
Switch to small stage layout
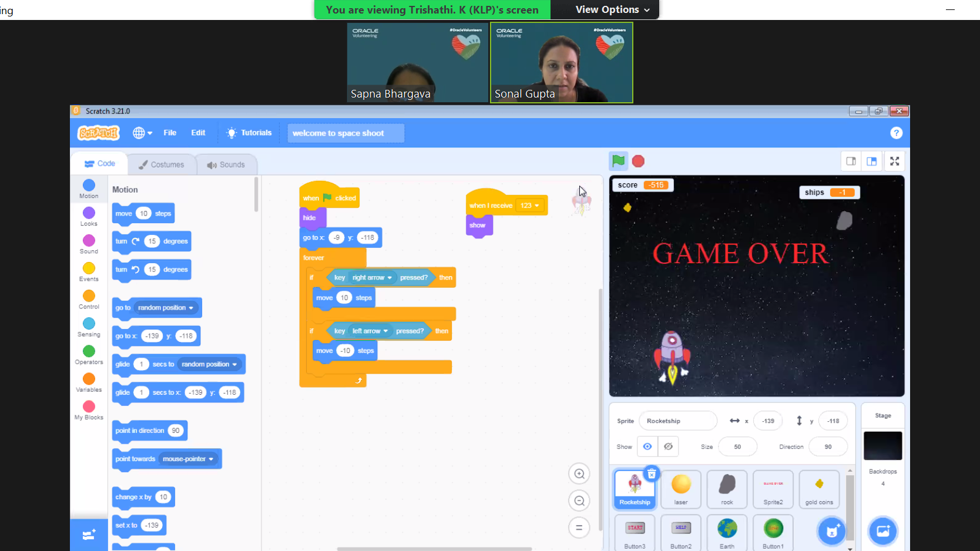click(x=851, y=161)
